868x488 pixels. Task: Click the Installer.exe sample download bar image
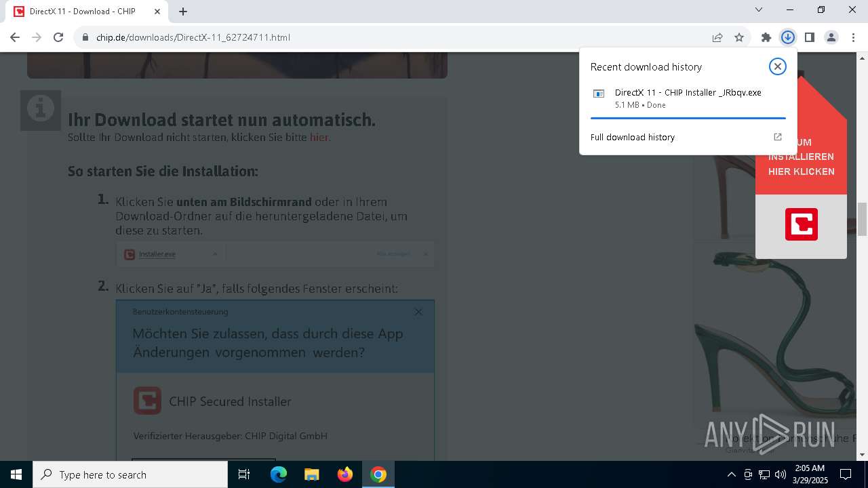point(275,254)
